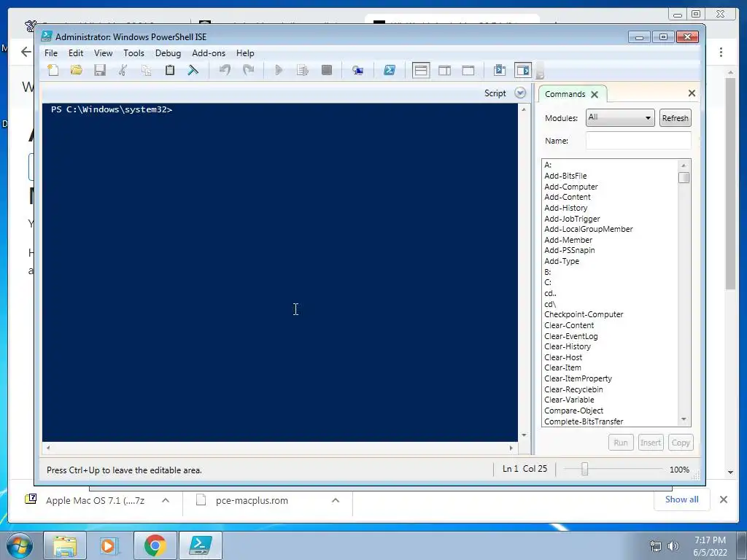This screenshot has height=560, width=747.
Task: Open the Windows Start menu
Action: pyautogui.click(x=20, y=545)
